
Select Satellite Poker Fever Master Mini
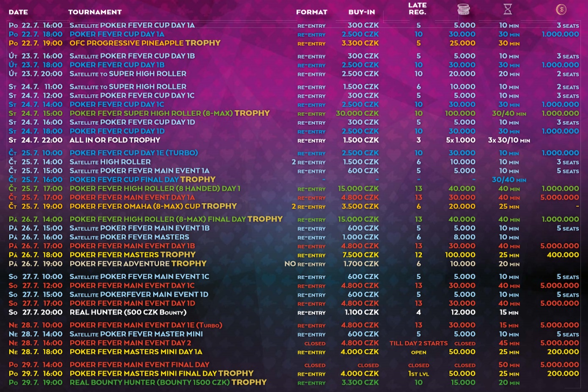(136, 334)
